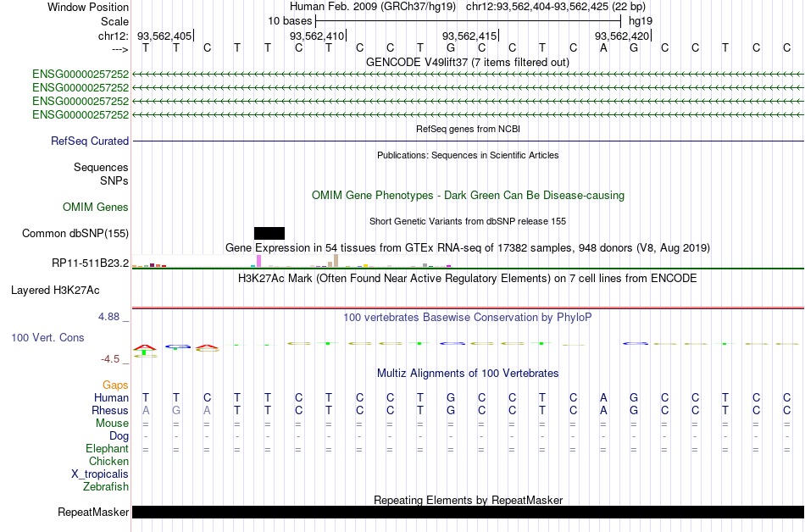Image resolution: width=805 pixels, height=532 pixels.
Task: Click the black RepeatMasker element bar
Action: [468, 512]
